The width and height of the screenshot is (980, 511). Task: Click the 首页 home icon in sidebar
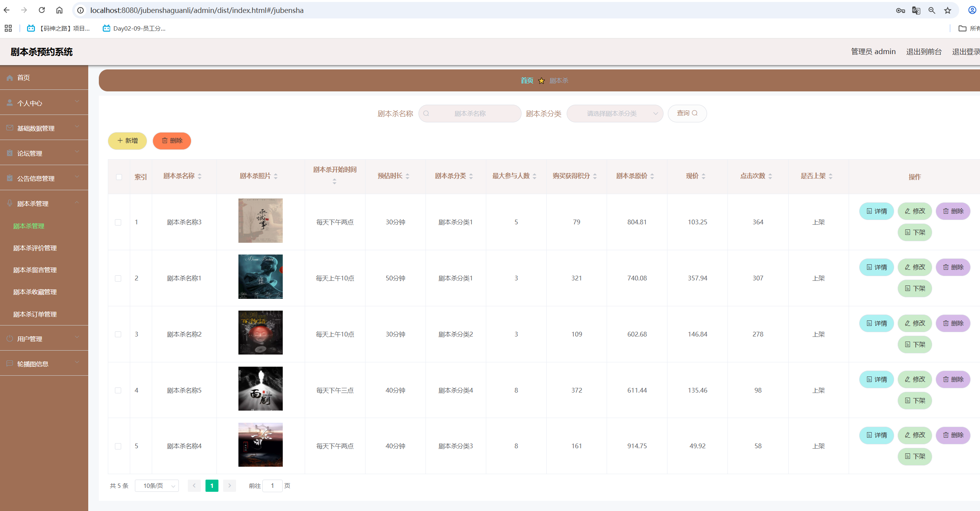point(10,78)
